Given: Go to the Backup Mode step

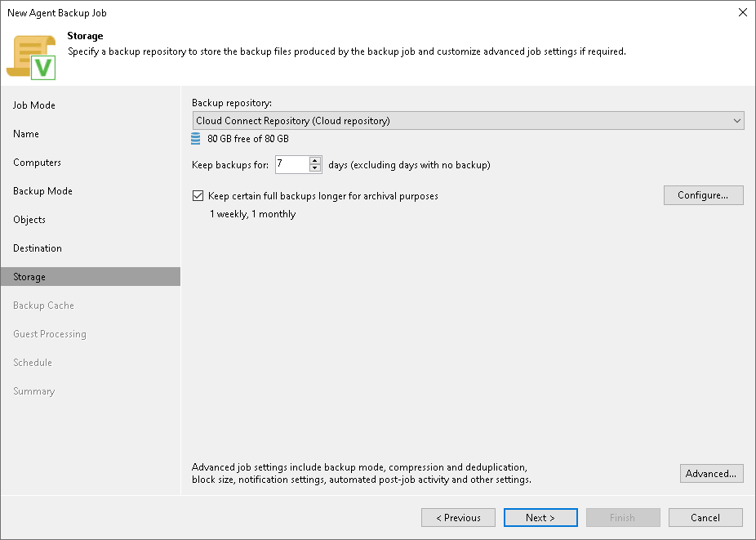Looking at the screenshot, I should tap(42, 190).
